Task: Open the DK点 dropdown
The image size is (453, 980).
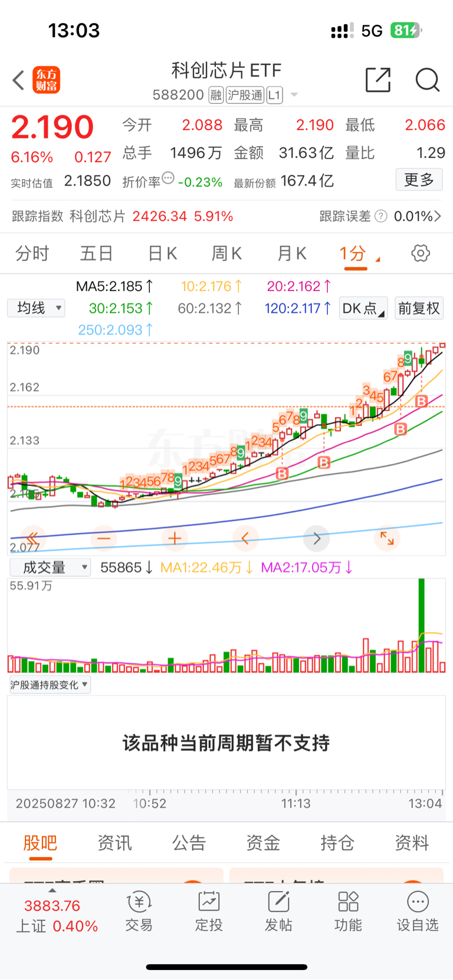Action: click(363, 308)
